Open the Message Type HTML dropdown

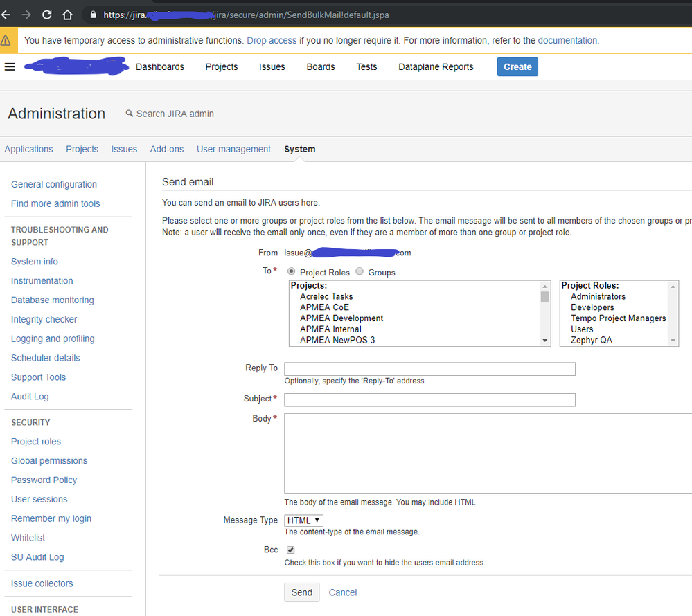pyautogui.click(x=303, y=520)
